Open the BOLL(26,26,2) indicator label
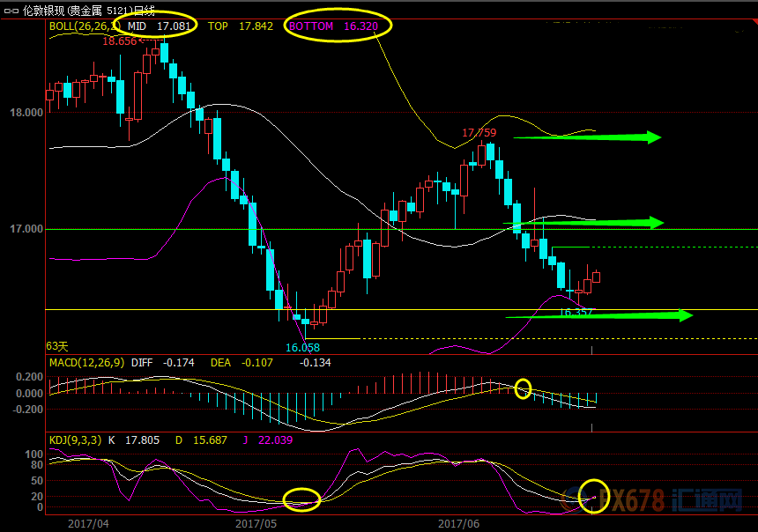 tap(85, 26)
